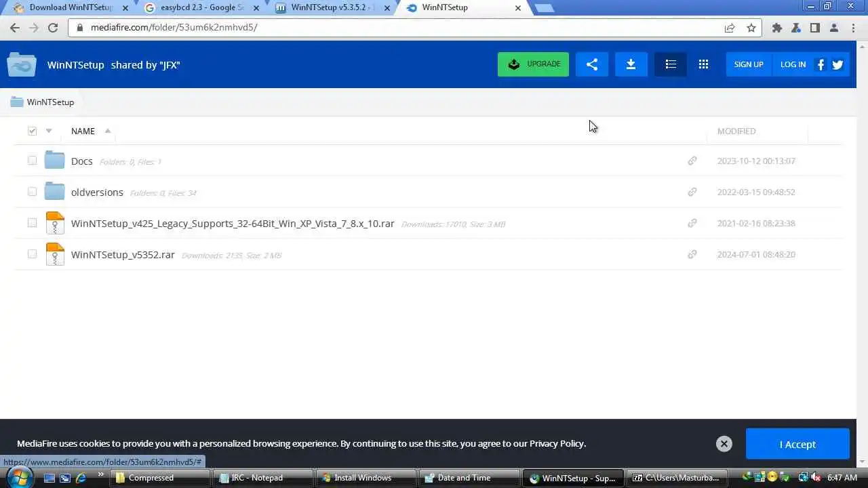
Task: Bookmark the page with star icon
Action: pos(751,28)
